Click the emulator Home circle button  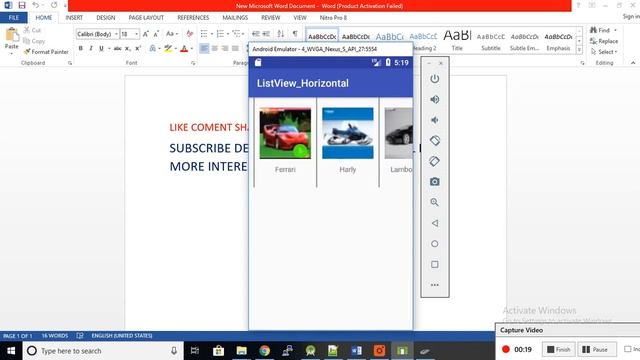pyautogui.click(x=435, y=244)
